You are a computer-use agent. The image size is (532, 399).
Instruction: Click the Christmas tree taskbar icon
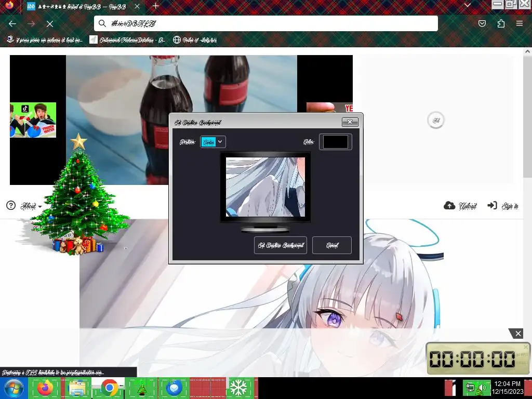141,388
